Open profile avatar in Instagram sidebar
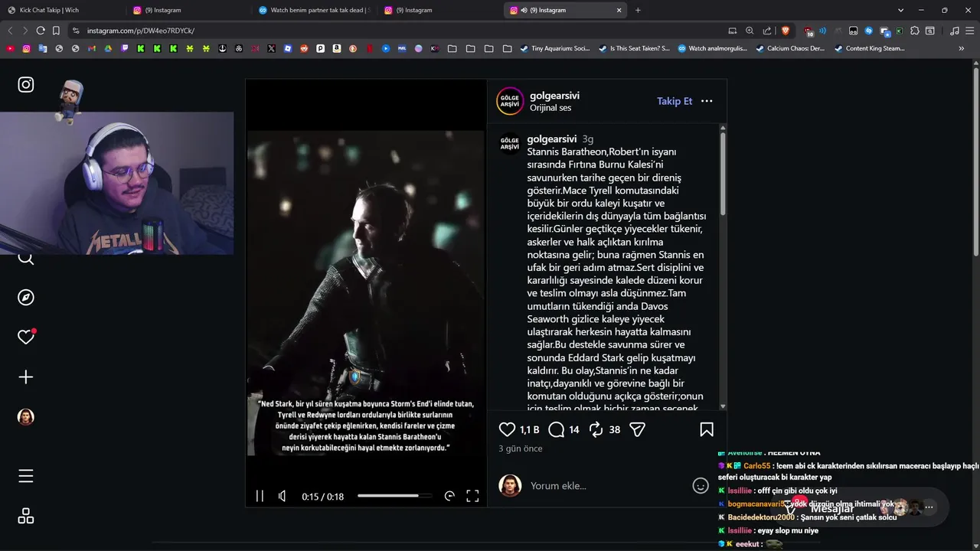 (26, 416)
